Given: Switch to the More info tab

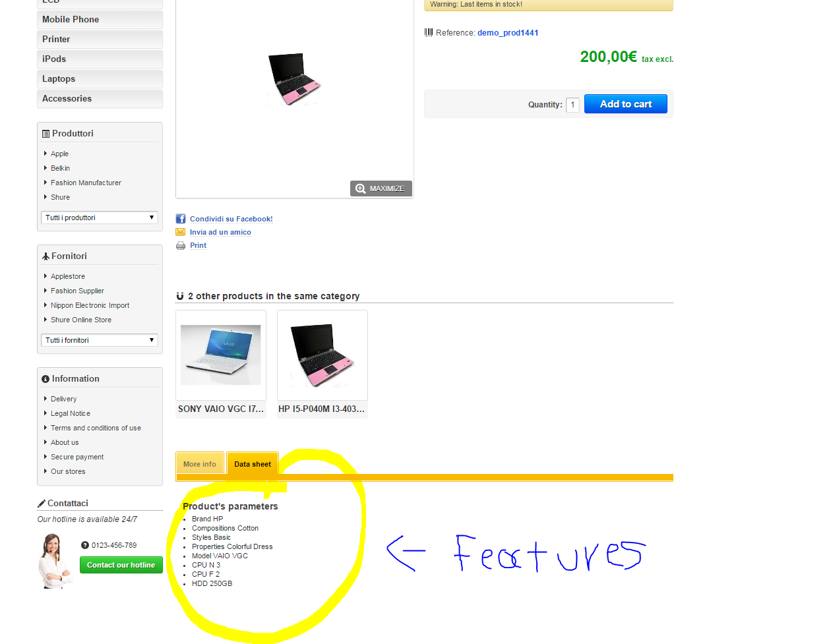Looking at the screenshot, I should point(200,463).
